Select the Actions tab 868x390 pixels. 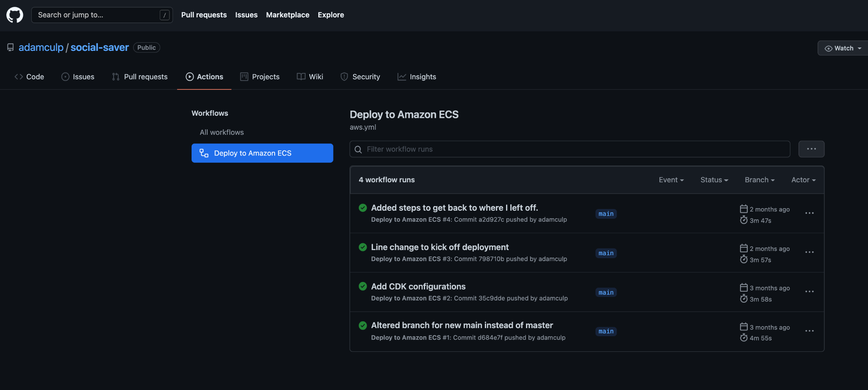pyautogui.click(x=204, y=77)
